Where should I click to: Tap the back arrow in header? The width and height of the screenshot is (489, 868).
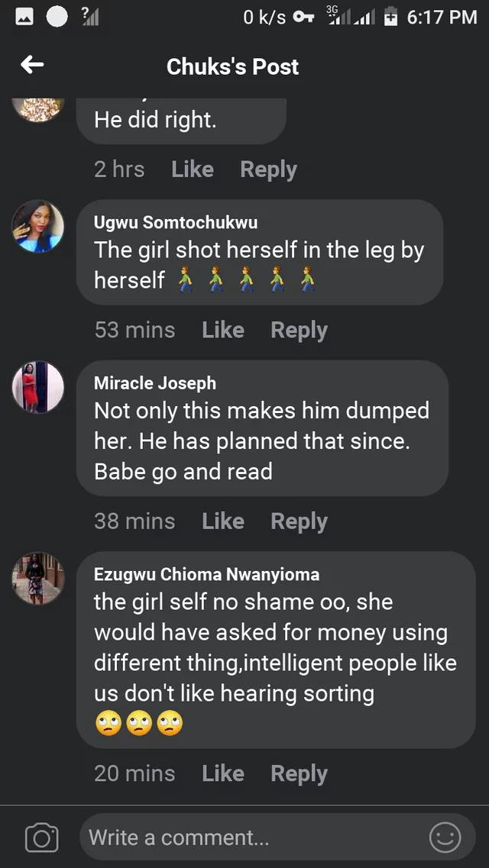coord(32,66)
